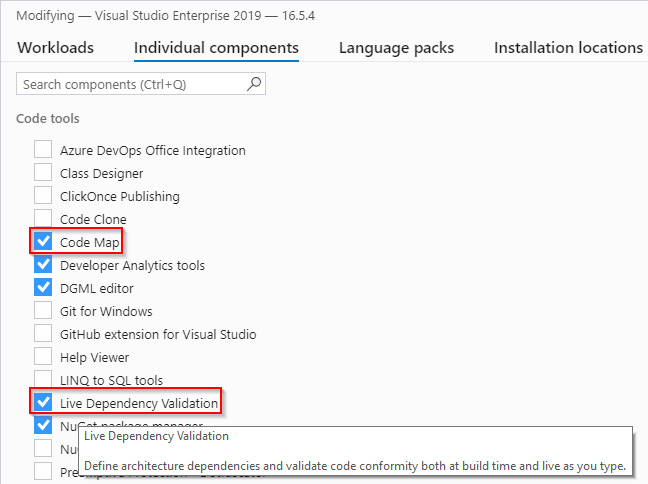The image size is (648, 484).
Task: Click the ClickOnce Publishing label
Action: click(120, 197)
